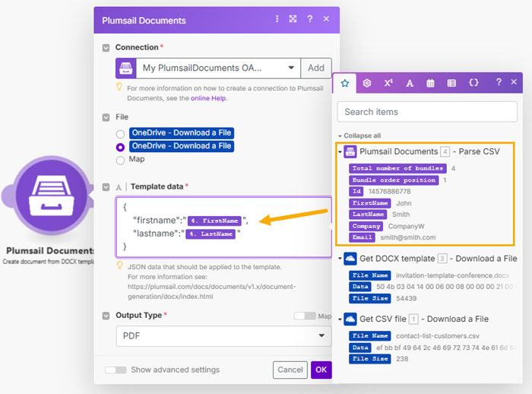The width and height of the screenshot is (532, 394).
Task: Open the custom variables braces tab
Action: click(x=473, y=83)
